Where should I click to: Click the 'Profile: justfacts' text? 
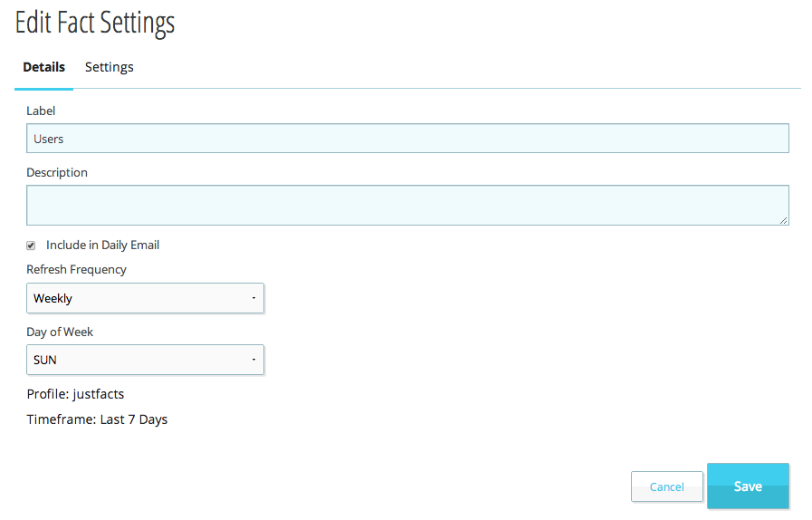(x=75, y=394)
